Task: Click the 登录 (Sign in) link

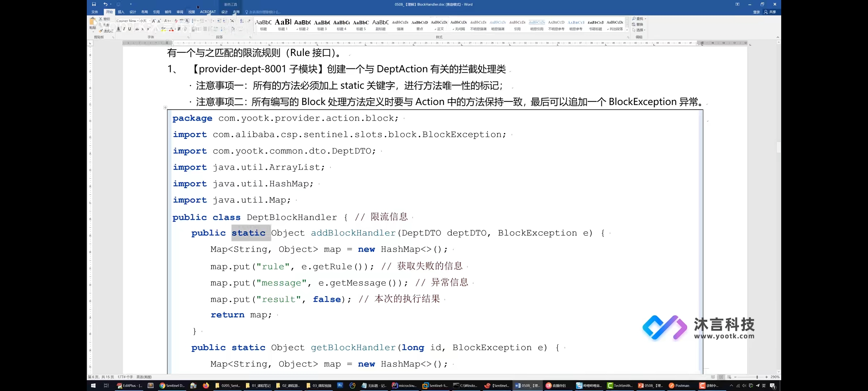Action: tap(756, 12)
